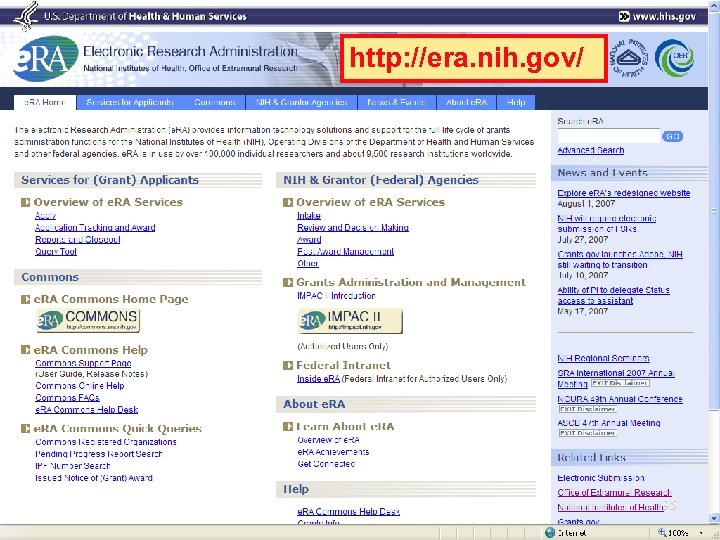Click the Search eRA text field

(608, 136)
